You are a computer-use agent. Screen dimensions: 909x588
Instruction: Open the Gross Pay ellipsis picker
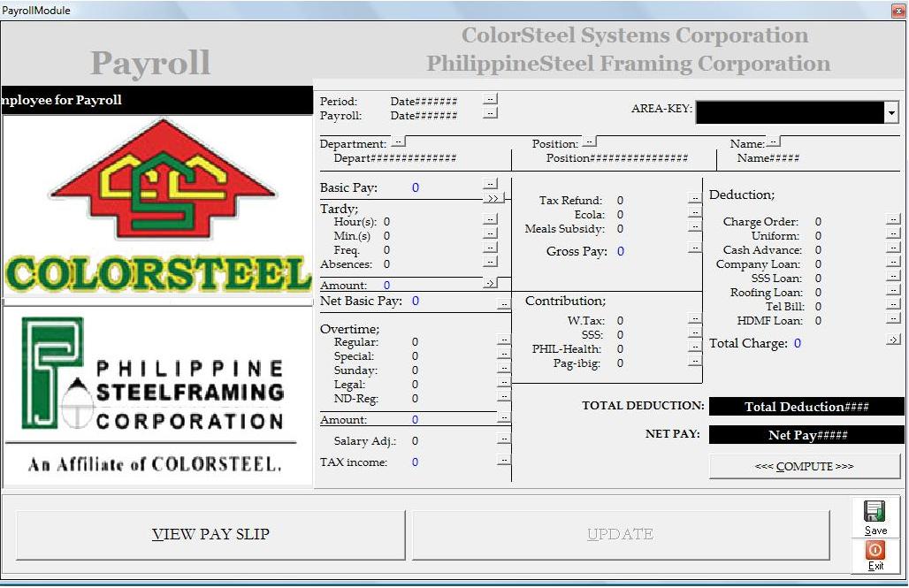click(x=695, y=248)
